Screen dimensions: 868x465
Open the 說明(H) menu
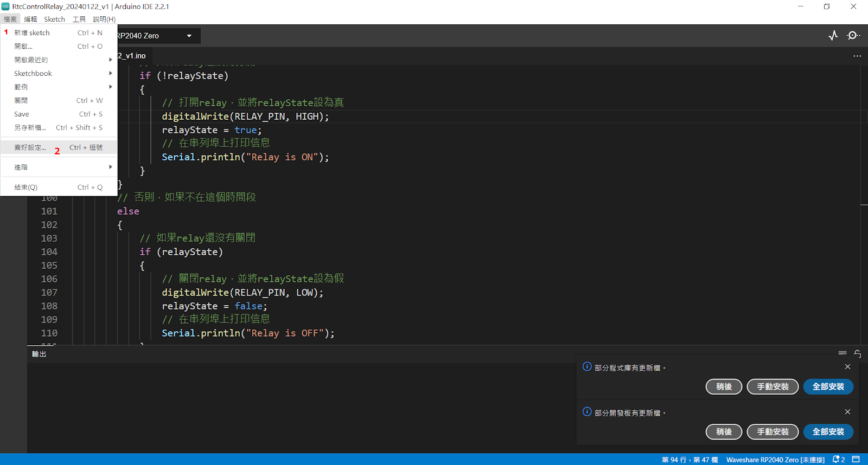tap(104, 19)
